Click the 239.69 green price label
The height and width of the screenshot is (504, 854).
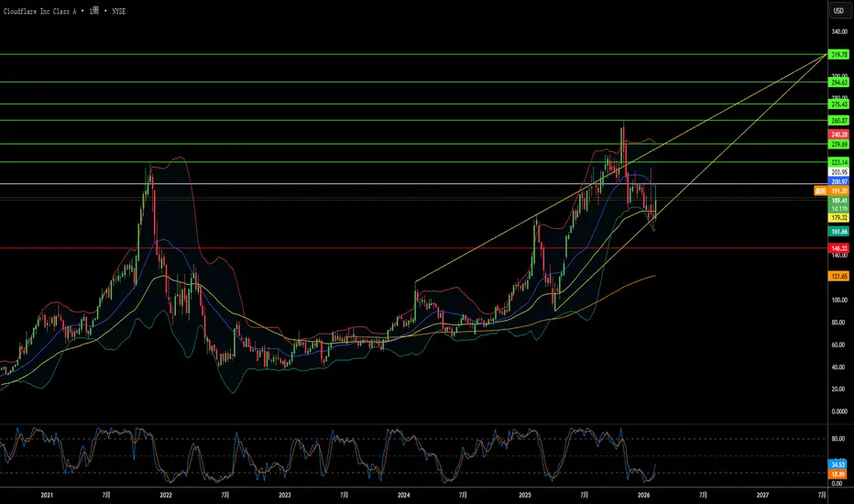pyautogui.click(x=838, y=145)
